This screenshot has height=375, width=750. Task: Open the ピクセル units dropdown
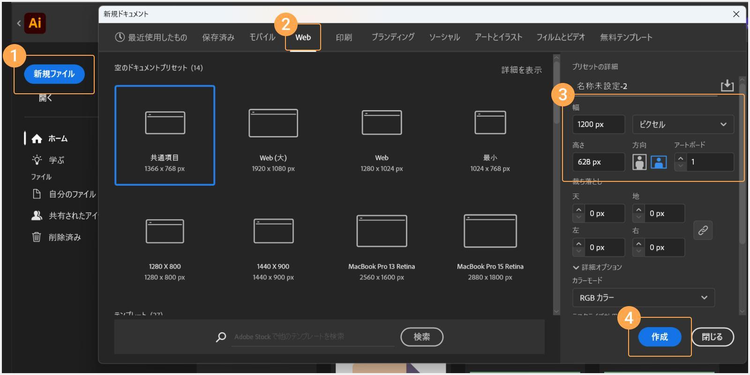683,124
